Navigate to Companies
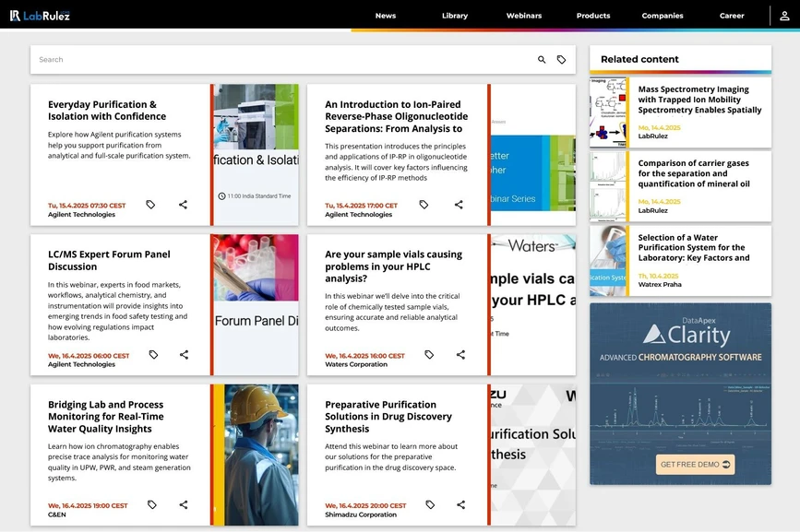Screen dimensions: 800x532 pos(663,16)
